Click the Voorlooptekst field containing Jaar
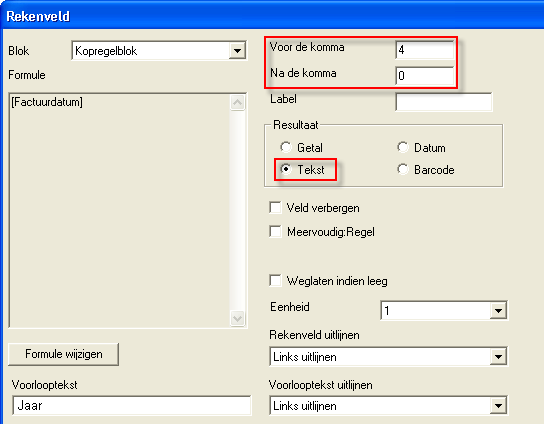 tap(132, 405)
